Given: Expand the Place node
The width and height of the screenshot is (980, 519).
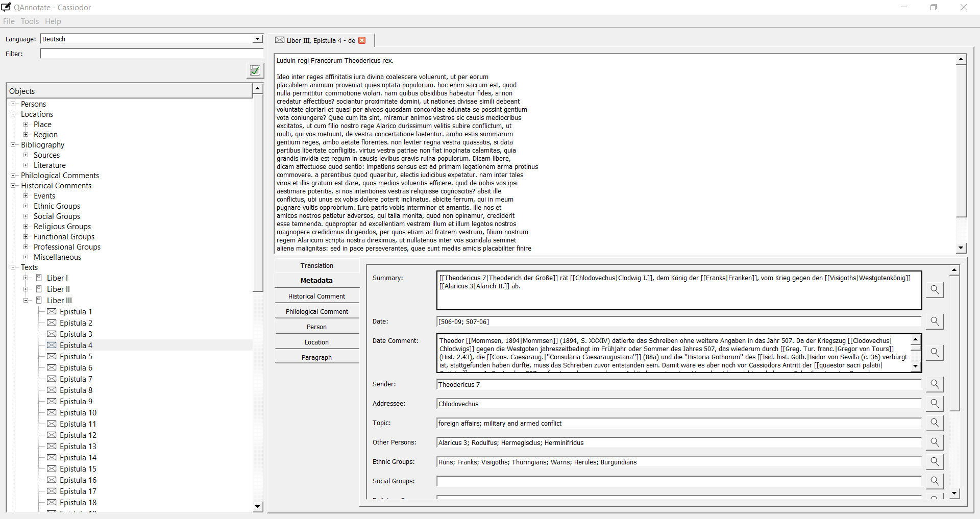Looking at the screenshot, I should click(x=26, y=125).
